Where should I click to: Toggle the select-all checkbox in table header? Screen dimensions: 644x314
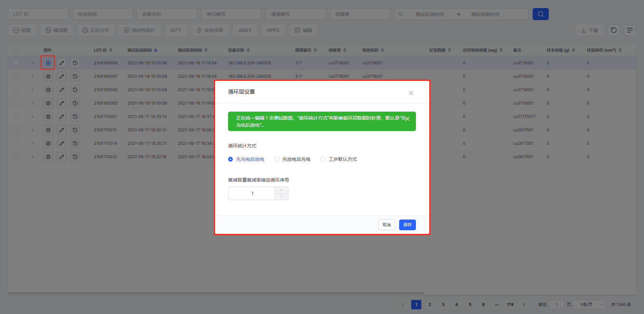[16, 50]
